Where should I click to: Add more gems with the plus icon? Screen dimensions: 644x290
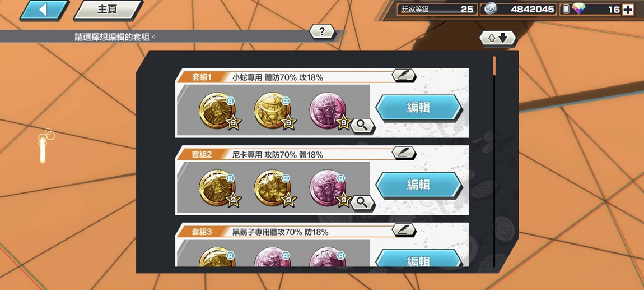click(x=628, y=10)
